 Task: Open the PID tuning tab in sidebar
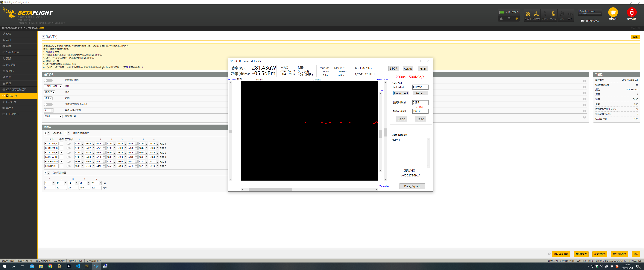[11, 65]
